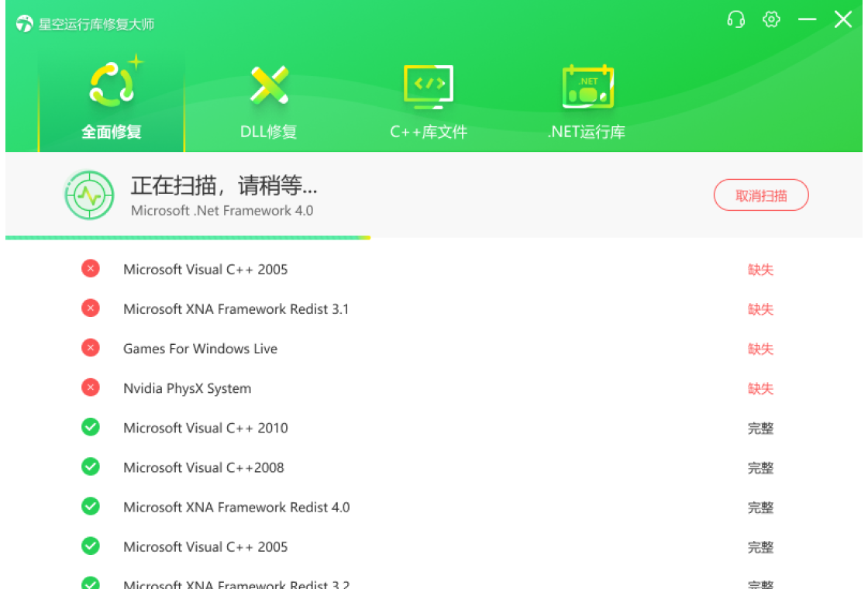Click 完整 status of Visual C++ 2010

coord(760,428)
